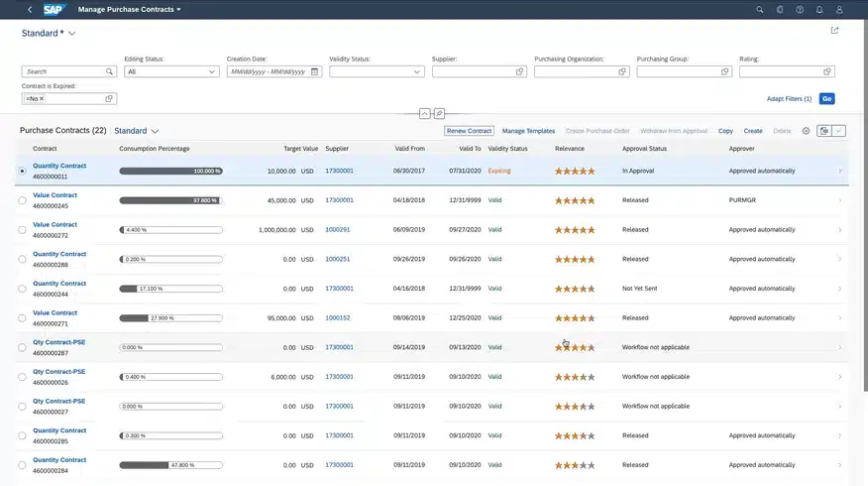Click the magnifier in the Search field
Screen dimensions: 868x486
click(x=109, y=71)
